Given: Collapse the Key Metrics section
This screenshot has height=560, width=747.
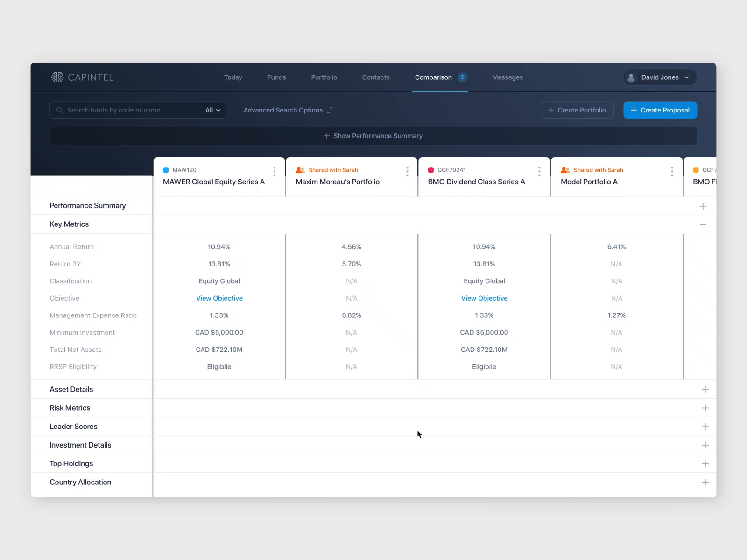Looking at the screenshot, I should (x=703, y=224).
